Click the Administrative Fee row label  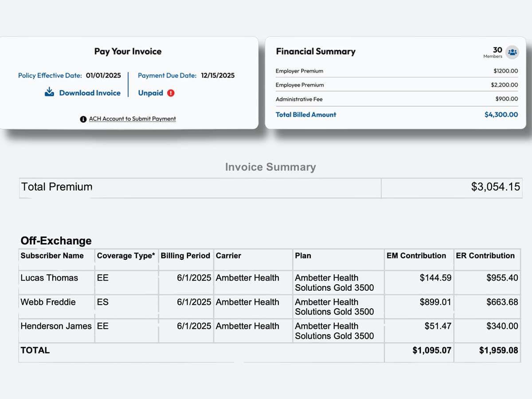(x=299, y=99)
